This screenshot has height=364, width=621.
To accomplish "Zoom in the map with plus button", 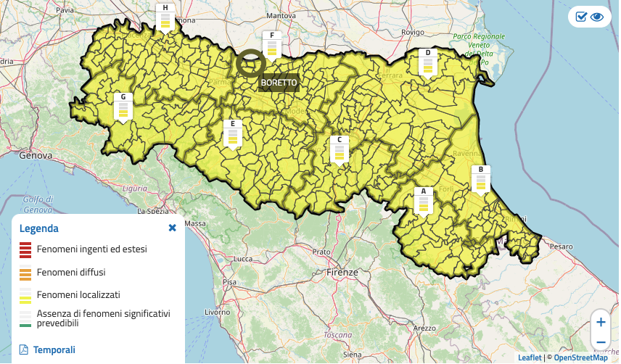I will pos(601,322).
